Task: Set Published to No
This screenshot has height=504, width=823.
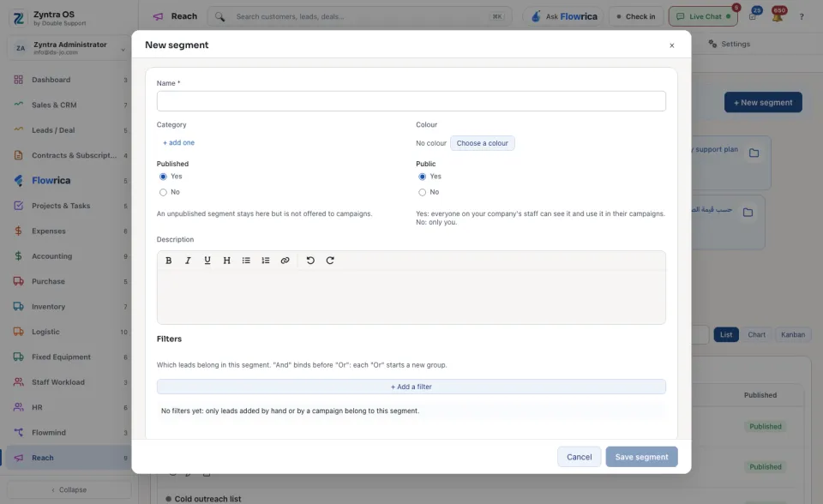Action: pyautogui.click(x=163, y=193)
